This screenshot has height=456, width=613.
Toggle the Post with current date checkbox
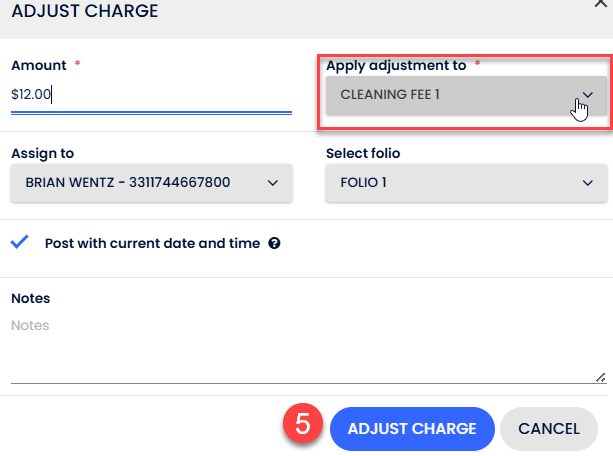point(21,242)
